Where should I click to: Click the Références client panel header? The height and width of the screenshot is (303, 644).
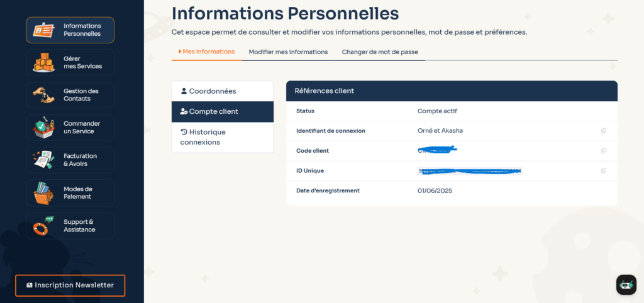(x=452, y=91)
